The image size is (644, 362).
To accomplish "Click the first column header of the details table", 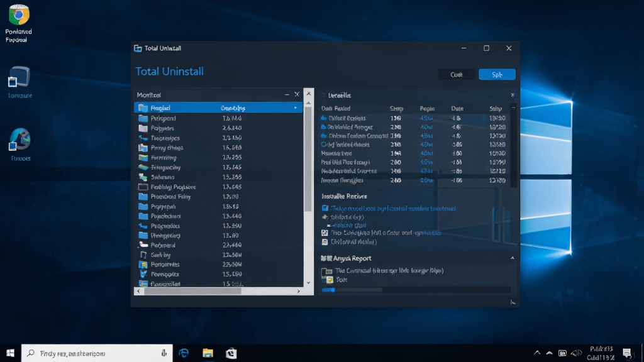I will pos(336,109).
